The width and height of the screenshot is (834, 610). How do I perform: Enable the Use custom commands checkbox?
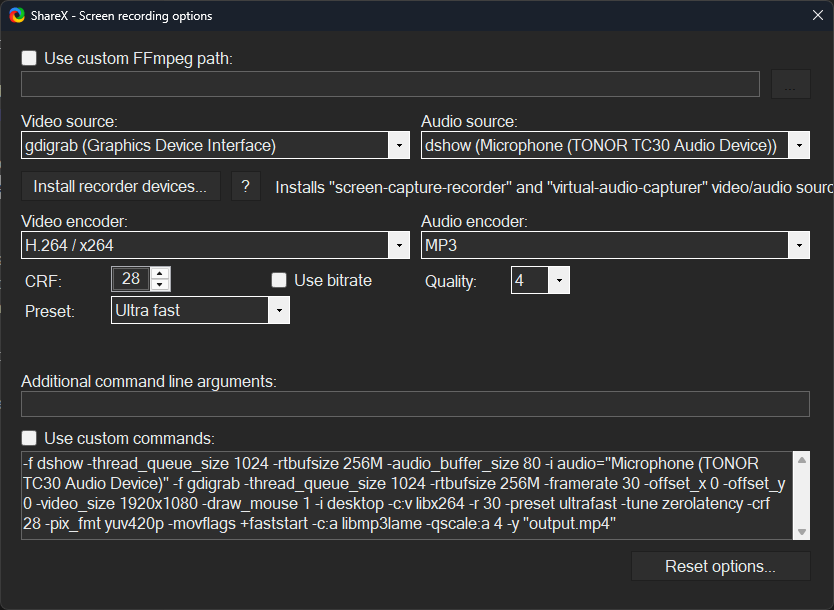click(30, 438)
